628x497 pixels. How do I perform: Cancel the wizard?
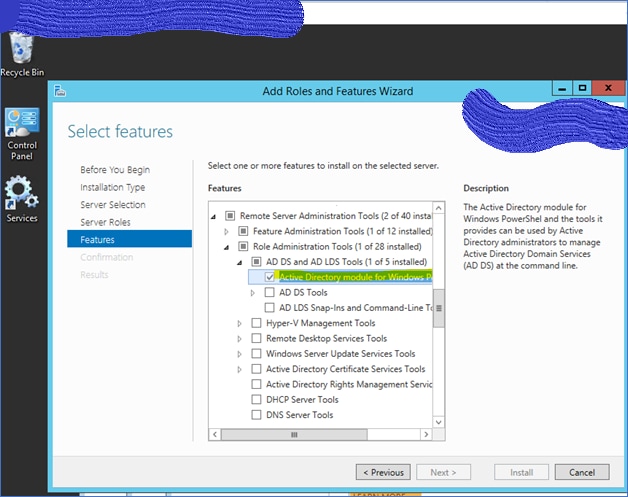tap(582, 472)
